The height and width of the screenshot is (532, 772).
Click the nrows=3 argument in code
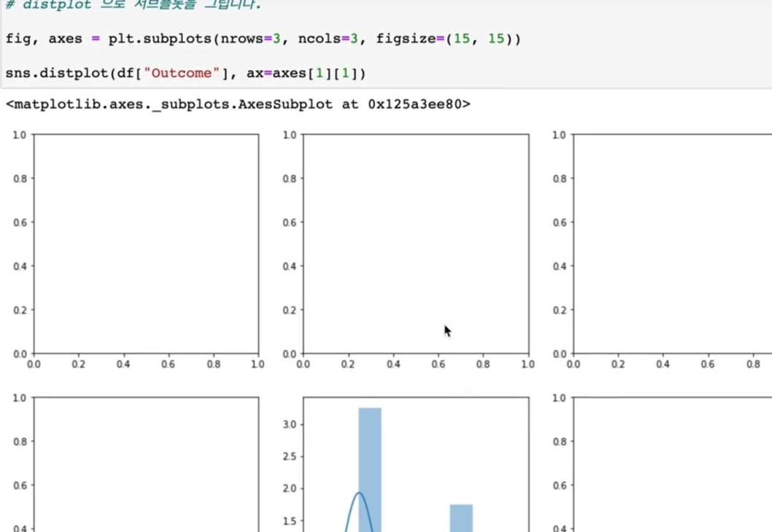pyautogui.click(x=250, y=39)
